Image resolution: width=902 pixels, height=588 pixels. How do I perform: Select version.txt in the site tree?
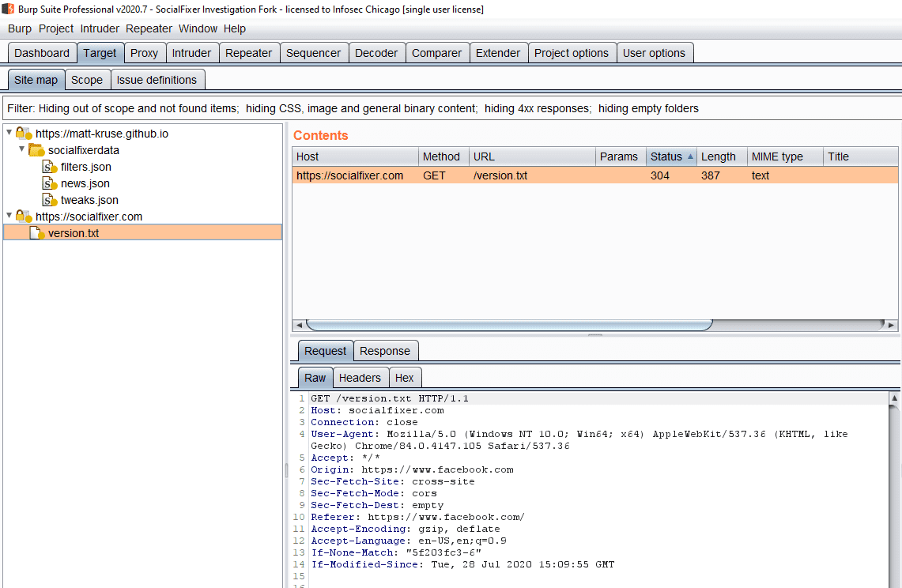click(74, 233)
